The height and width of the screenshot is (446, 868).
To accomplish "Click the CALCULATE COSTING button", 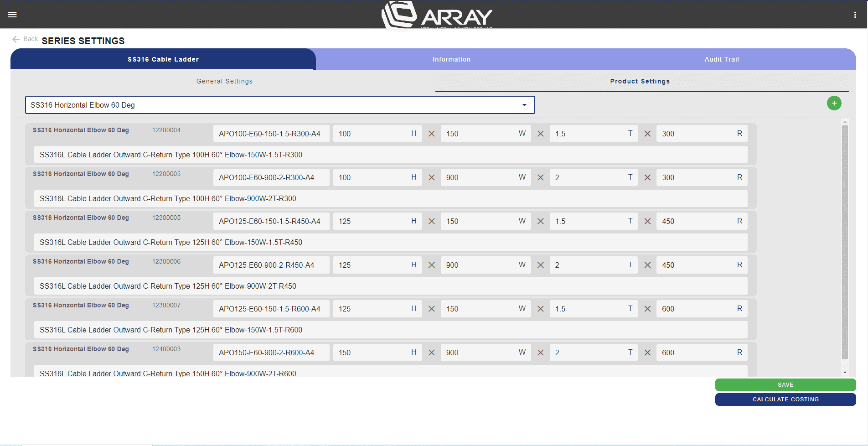I will [x=785, y=399].
